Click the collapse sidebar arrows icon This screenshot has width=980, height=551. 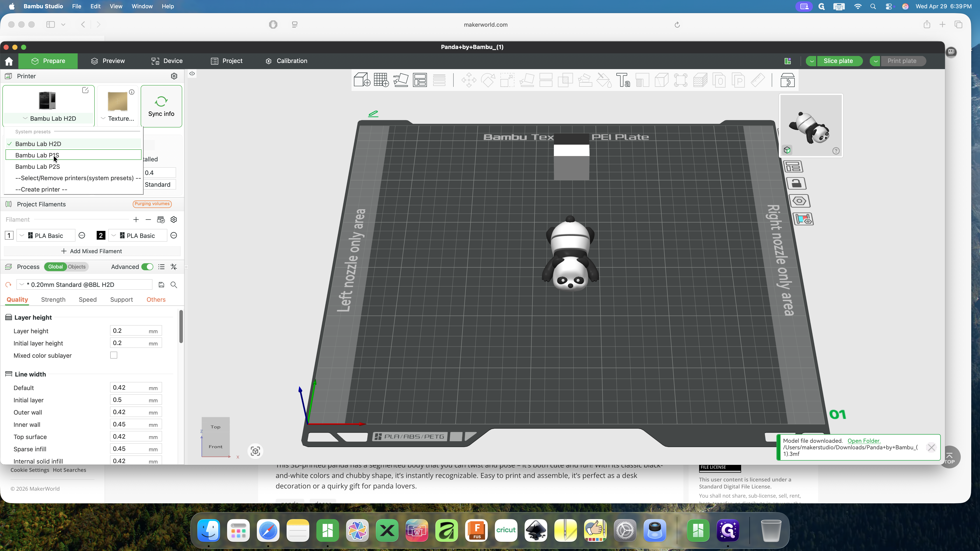192,73
